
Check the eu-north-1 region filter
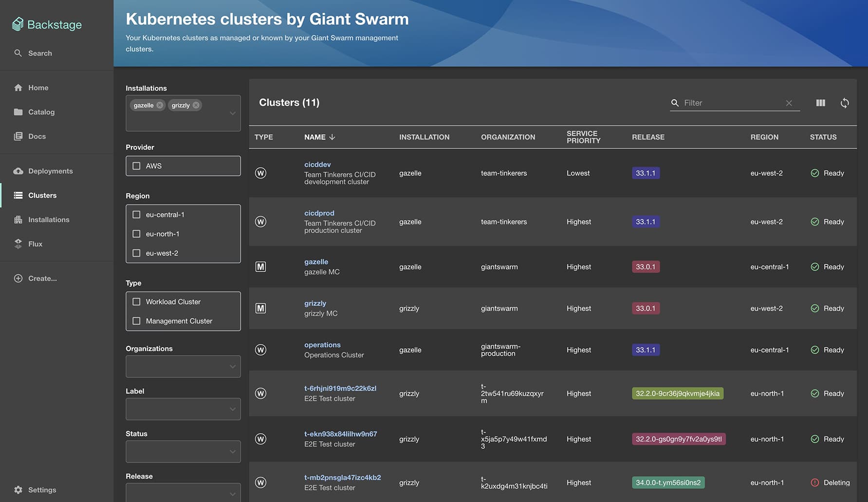136,233
